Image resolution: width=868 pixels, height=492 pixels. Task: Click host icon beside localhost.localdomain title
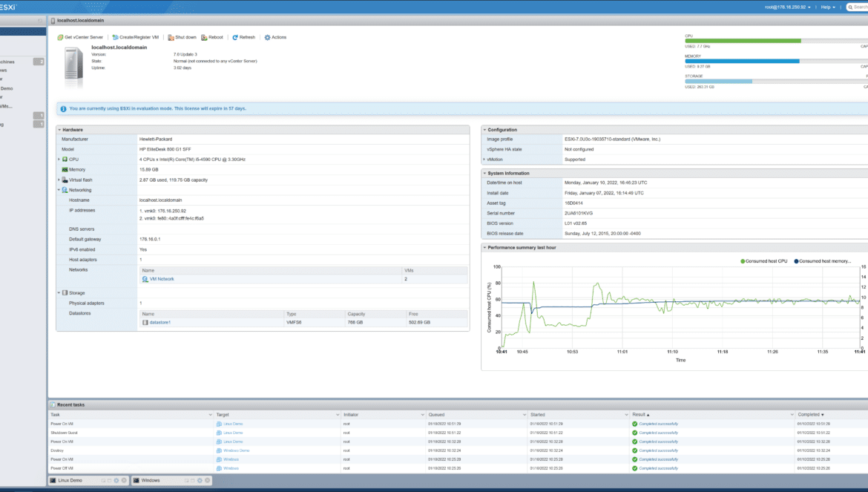[x=53, y=21]
